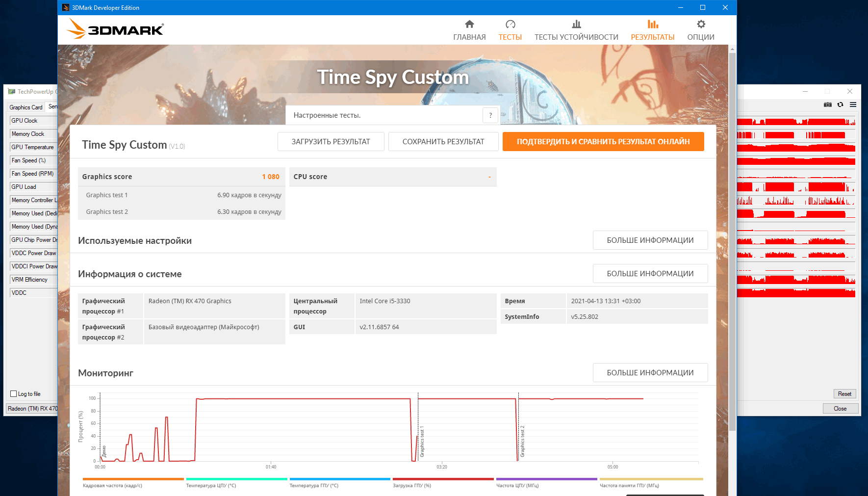Screen dimensions: 868x496
Task: Click the time value 2021-04-13 13:31
Action: coord(606,301)
